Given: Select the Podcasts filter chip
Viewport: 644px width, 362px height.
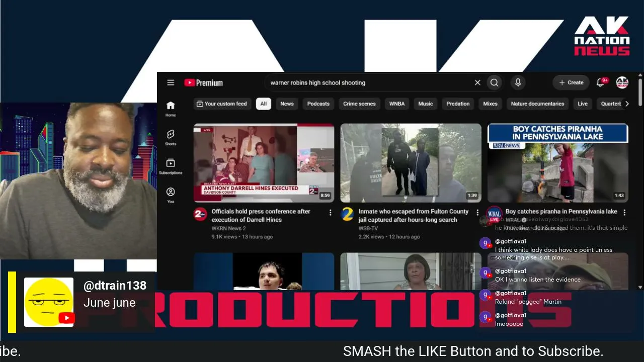Looking at the screenshot, I should (318, 104).
